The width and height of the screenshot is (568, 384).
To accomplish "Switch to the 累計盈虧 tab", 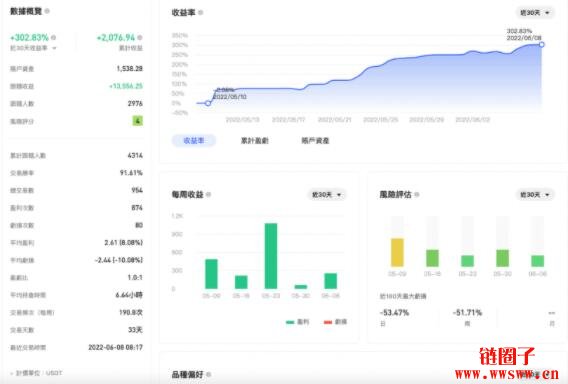I will (255, 141).
